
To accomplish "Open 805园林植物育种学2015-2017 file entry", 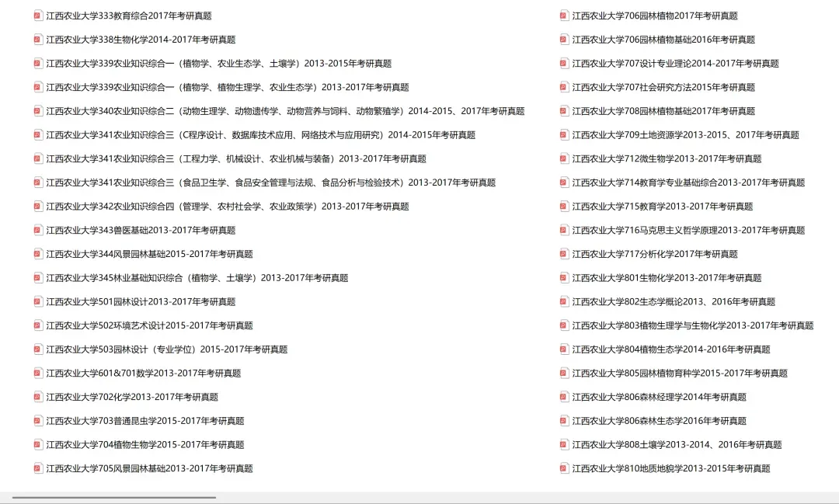I will pos(680,373).
